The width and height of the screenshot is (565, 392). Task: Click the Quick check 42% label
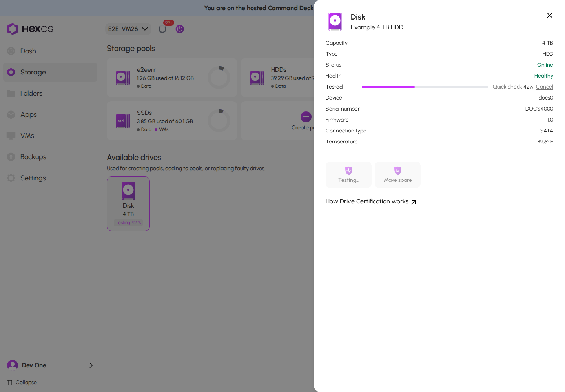click(x=513, y=87)
